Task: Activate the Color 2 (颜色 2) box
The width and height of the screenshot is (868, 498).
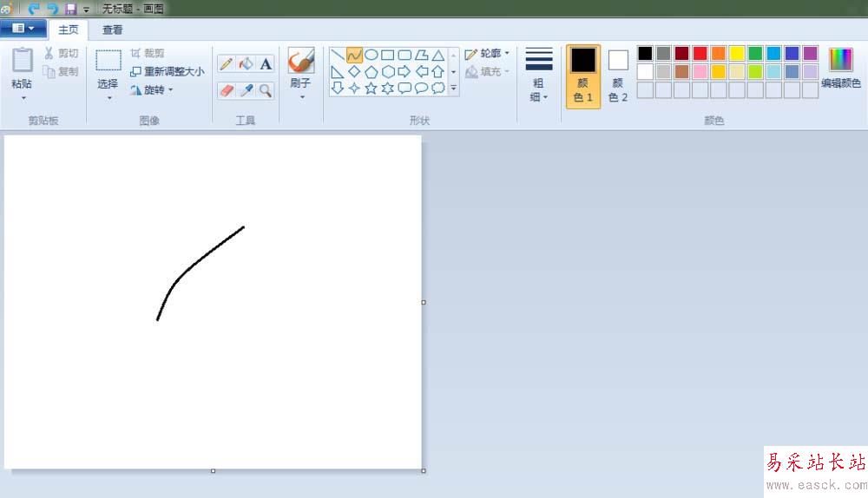Action: pos(618,76)
